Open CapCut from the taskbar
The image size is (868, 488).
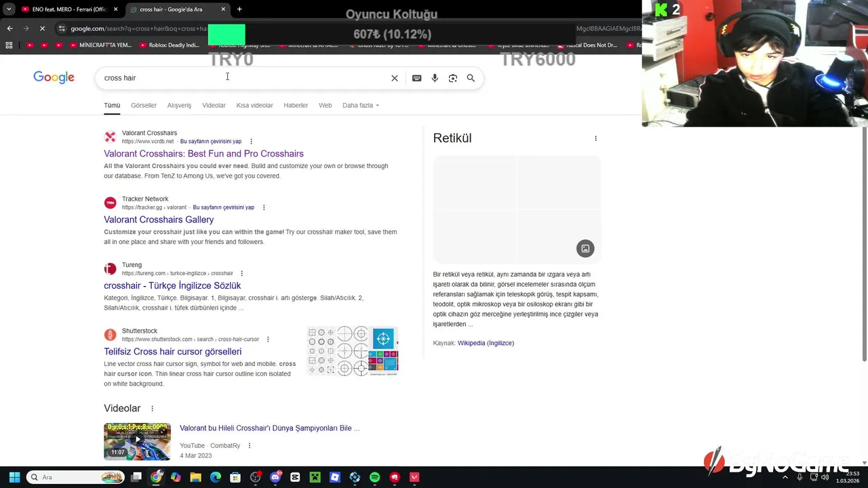click(295, 477)
